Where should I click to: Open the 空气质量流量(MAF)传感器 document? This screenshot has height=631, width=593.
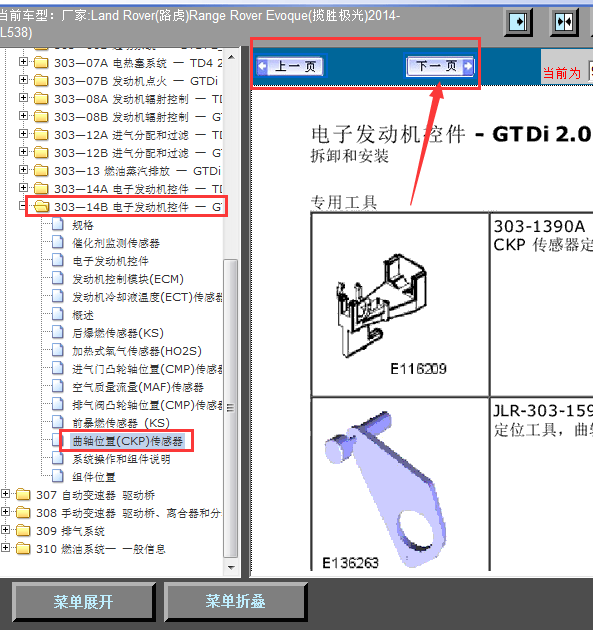[x=138, y=387]
